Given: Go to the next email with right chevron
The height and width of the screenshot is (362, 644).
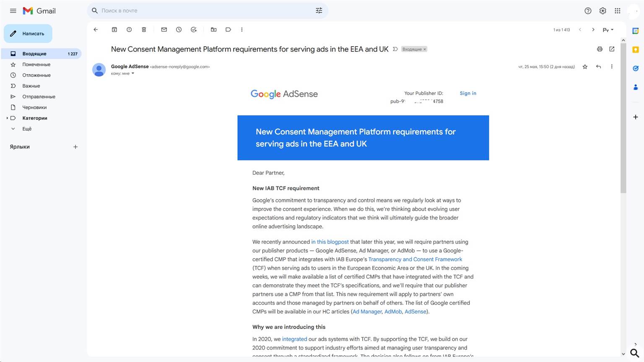Looking at the screenshot, I should [593, 30].
